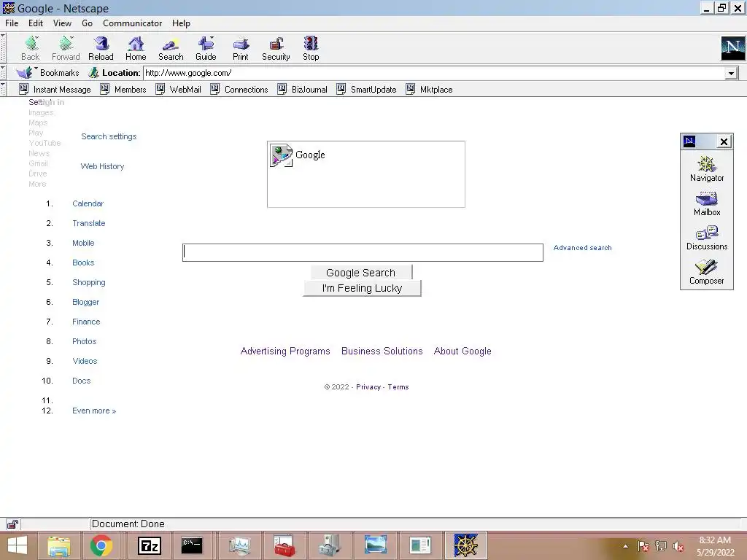
Task: Open the Command Prompt from the taskbar
Action: (x=192, y=545)
